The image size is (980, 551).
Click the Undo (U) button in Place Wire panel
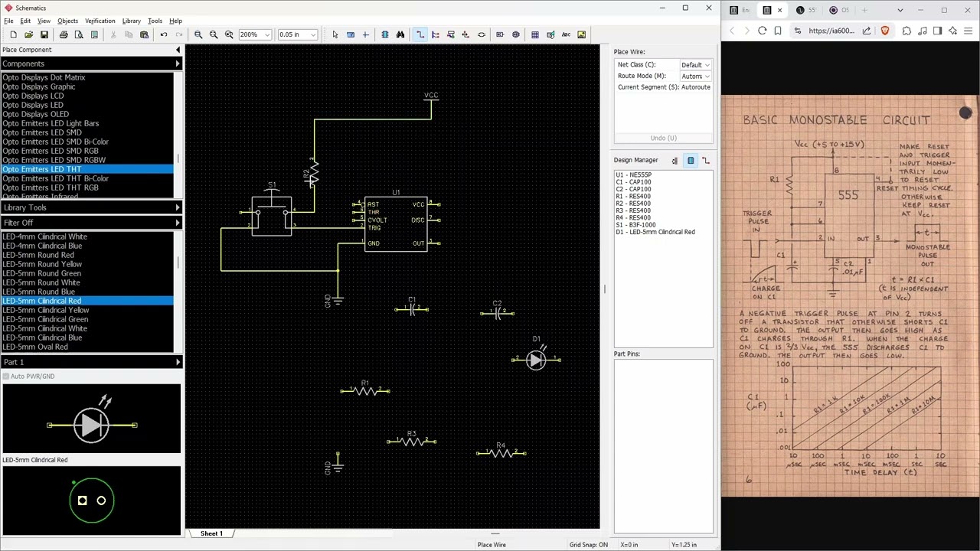tap(663, 138)
